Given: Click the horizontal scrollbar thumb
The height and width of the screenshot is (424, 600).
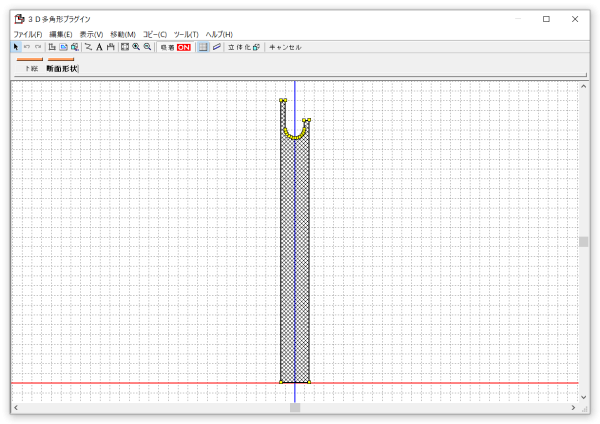Looking at the screenshot, I should coord(294,407).
